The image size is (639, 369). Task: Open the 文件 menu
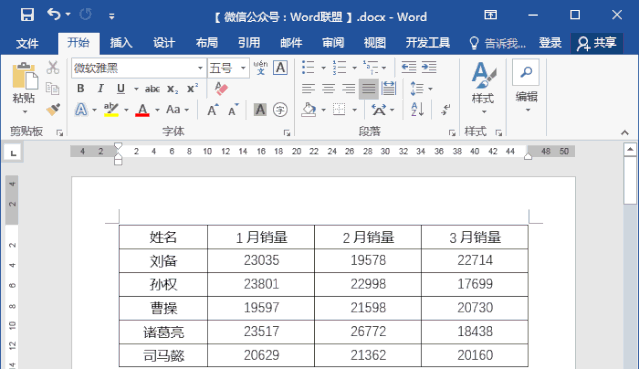pos(27,43)
